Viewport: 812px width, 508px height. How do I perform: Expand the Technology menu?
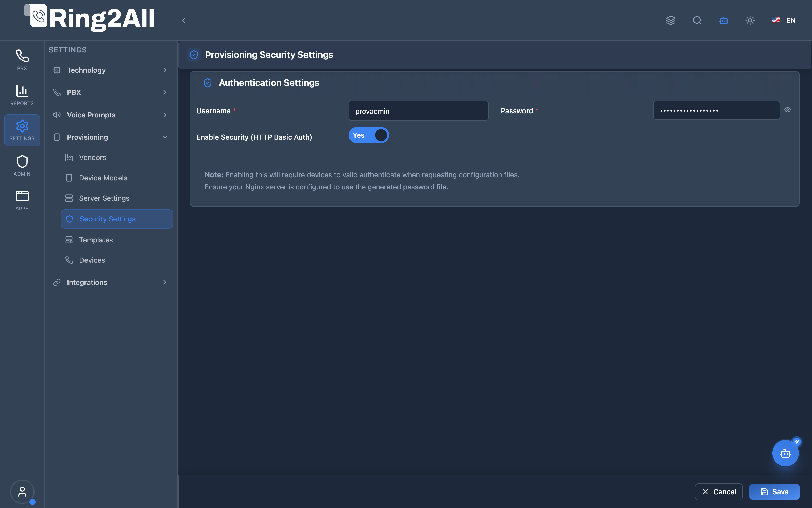point(110,70)
